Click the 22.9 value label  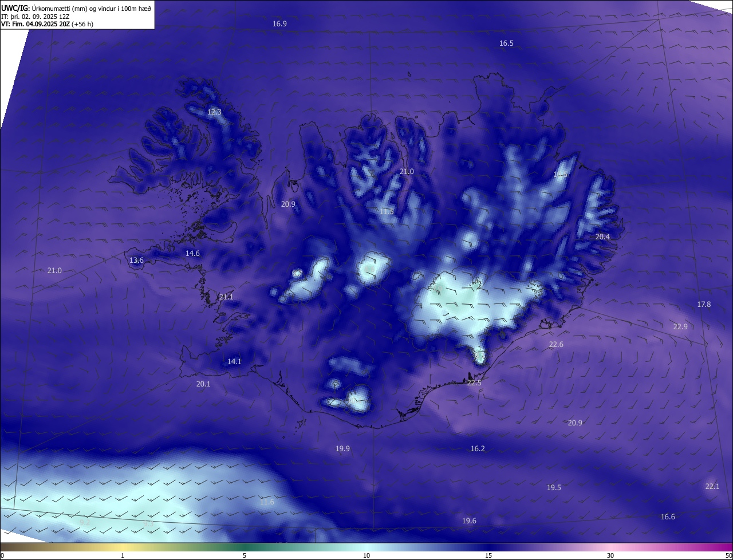pyautogui.click(x=680, y=327)
